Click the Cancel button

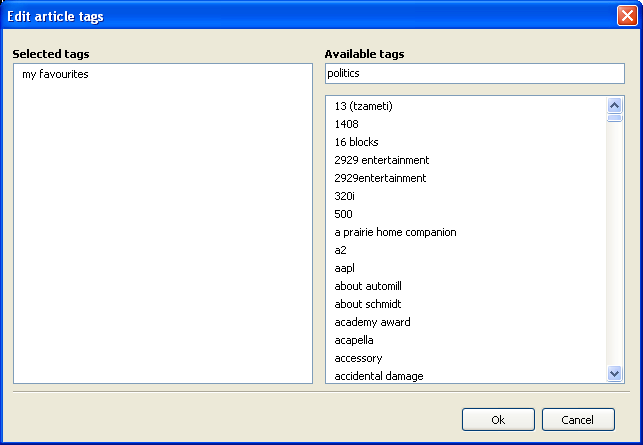(578, 419)
